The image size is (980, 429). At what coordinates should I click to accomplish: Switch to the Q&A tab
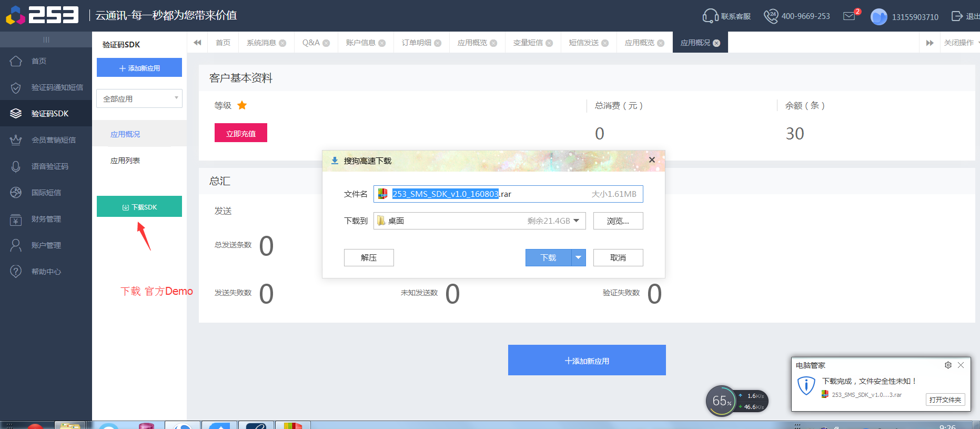click(x=311, y=43)
